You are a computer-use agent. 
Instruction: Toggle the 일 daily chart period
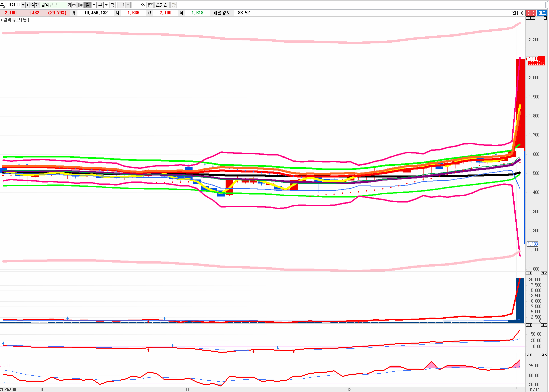click(87, 5)
